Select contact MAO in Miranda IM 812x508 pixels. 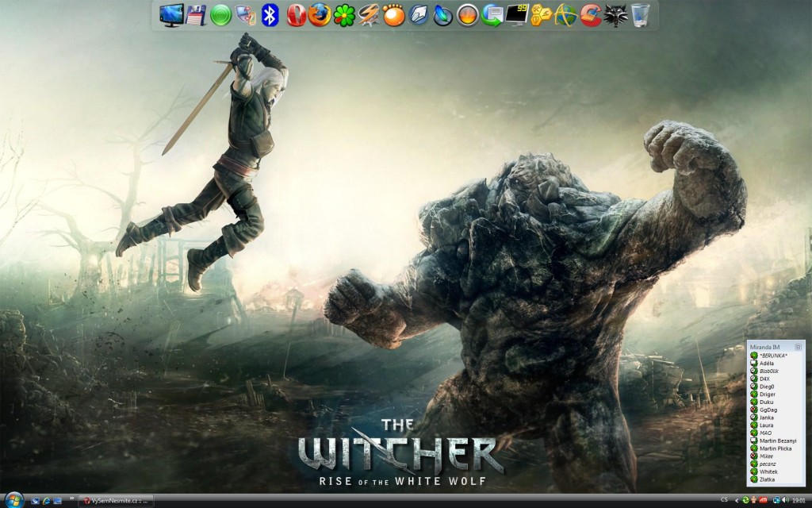coord(776,433)
